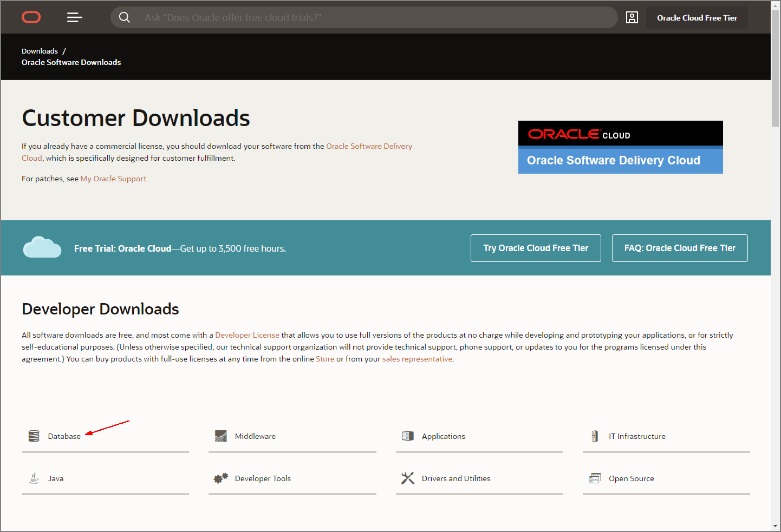Viewport: 781px width, 532px height.
Task: Click the Drivers and Utilities tools icon
Action: (x=408, y=478)
